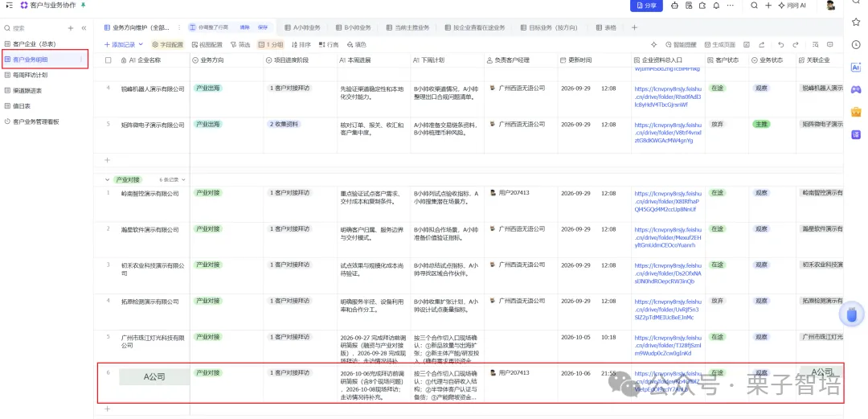The height and width of the screenshot is (419, 868).
Task: Switch to the A小帅业务 view tab
Action: (303, 27)
